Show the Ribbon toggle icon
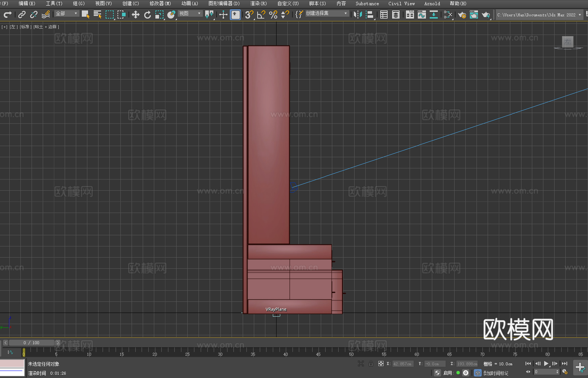The image size is (588, 378). point(410,14)
